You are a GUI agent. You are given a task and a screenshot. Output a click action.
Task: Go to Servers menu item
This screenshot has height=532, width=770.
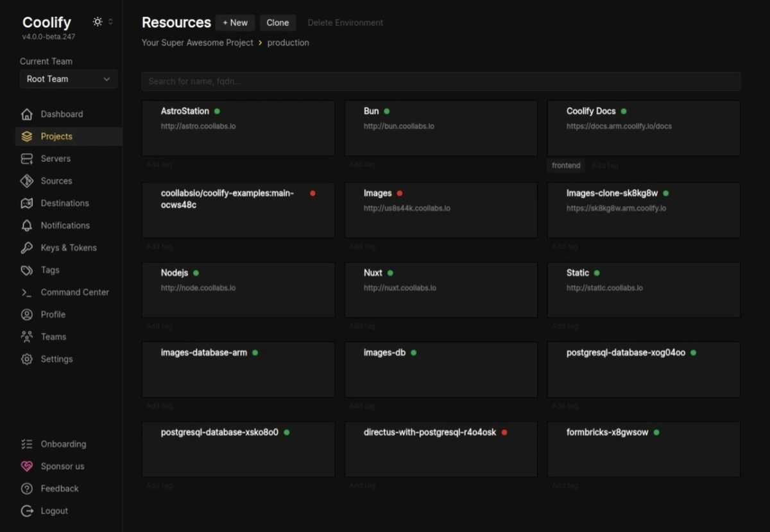click(69, 159)
